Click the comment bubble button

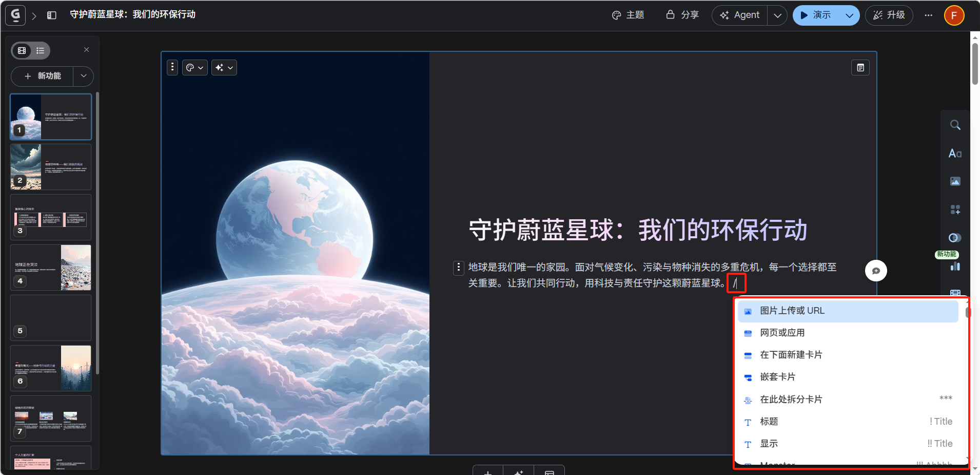876,271
